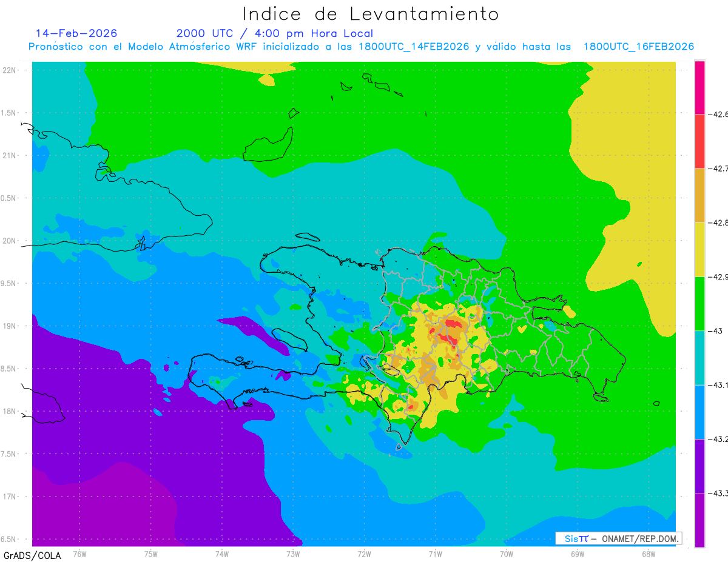
Task: Click the -42.7 legend value
Action: click(718, 169)
